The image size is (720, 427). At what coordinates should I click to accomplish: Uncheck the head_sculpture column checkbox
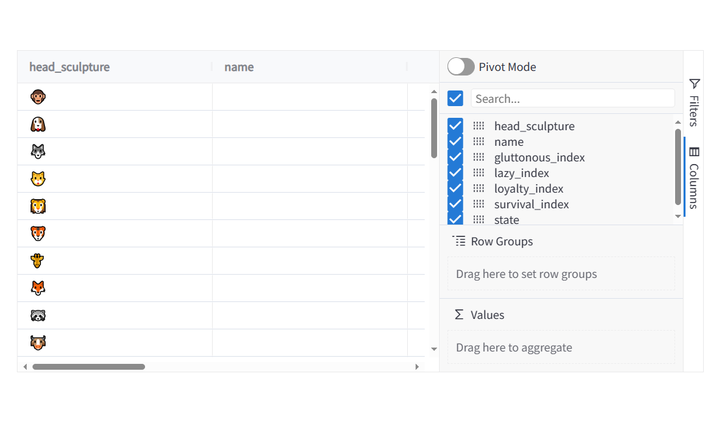point(455,126)
